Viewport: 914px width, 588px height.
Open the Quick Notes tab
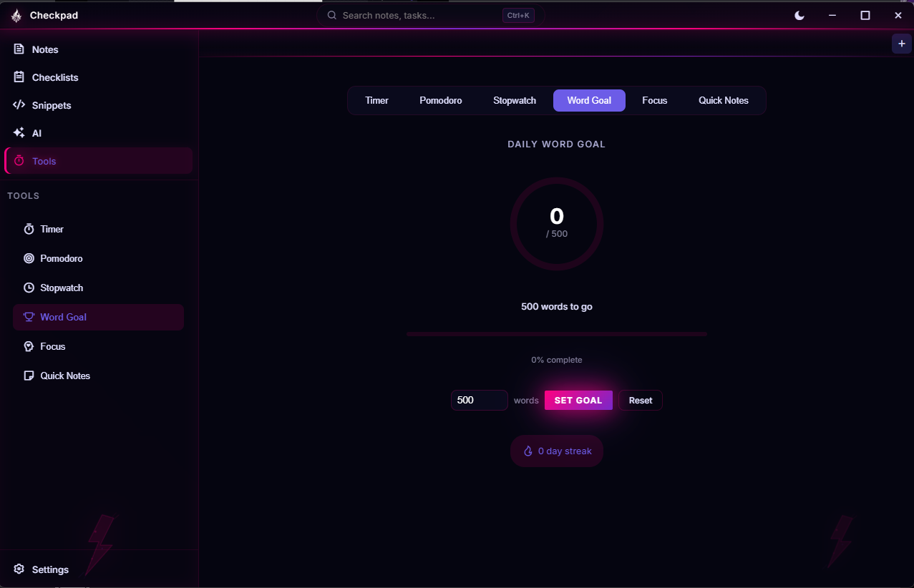pos(723,100)
